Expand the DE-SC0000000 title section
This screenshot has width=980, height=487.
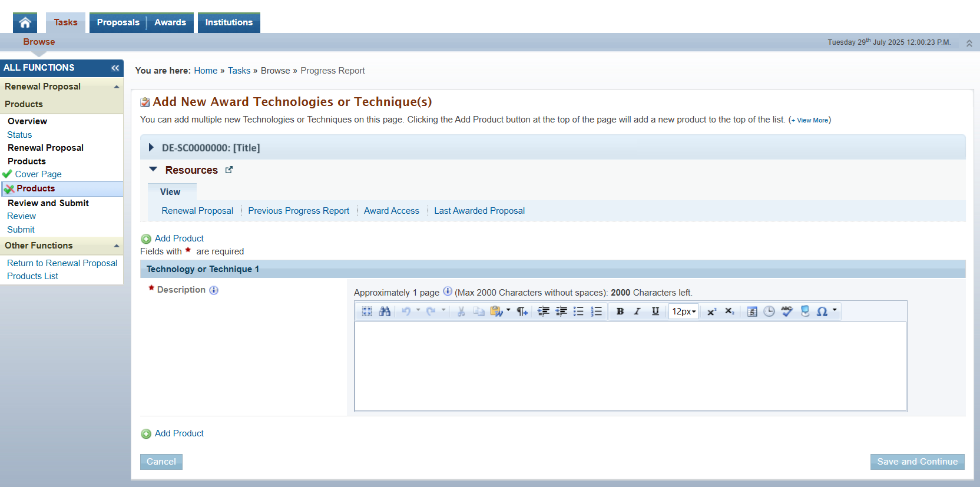(x=151, y=148)
